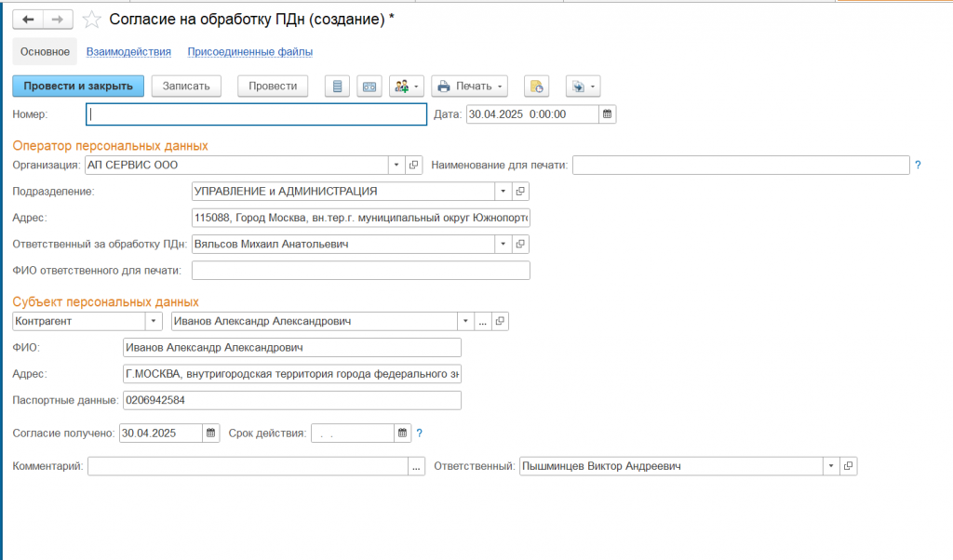The height and width of the screenshot is (560, 953).
Task: Open the Организация record with its open button
Action: pyautogui.click(x=414, y=165)
